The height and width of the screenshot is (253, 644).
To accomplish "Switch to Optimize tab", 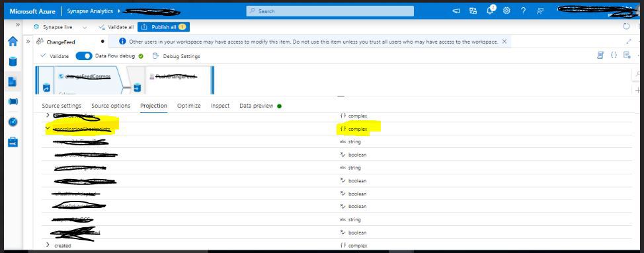I will pos(189,106).
